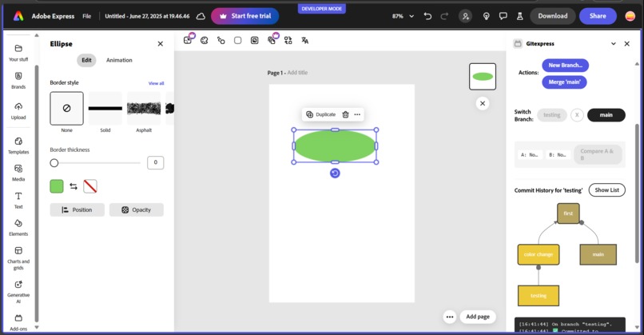Switch to the Edit tab
This screenshot has height=335, width=644.
point(86,60)
